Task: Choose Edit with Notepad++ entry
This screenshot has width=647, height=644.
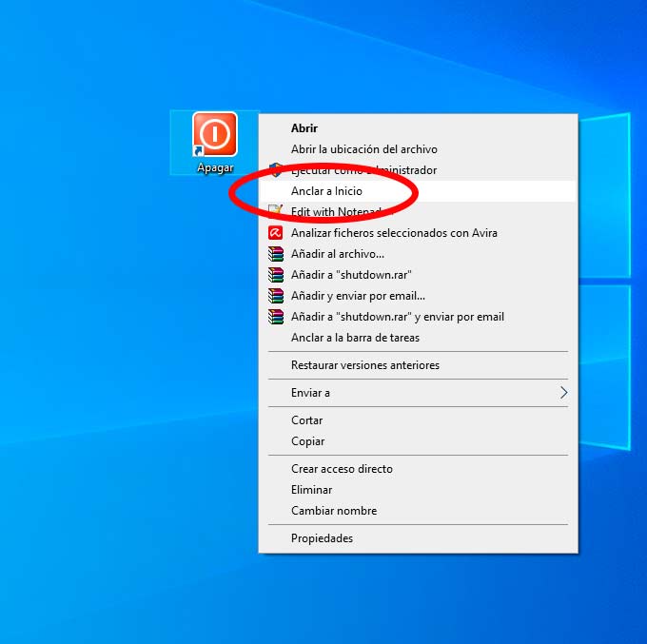Action: [x=418, y=212]
